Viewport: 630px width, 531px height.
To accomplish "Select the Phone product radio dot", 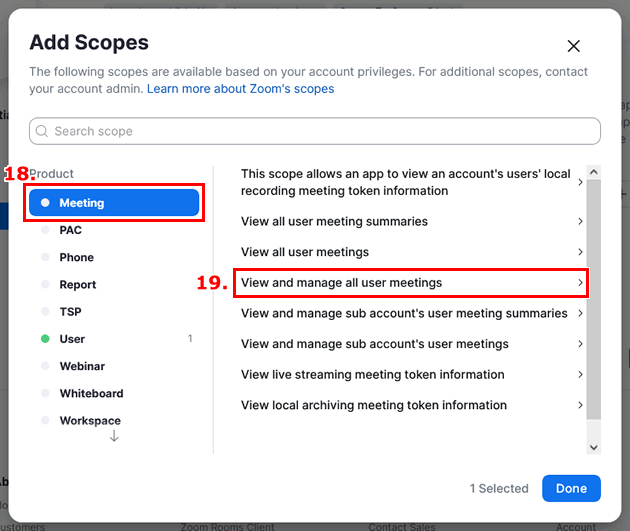I will (45, 257).
